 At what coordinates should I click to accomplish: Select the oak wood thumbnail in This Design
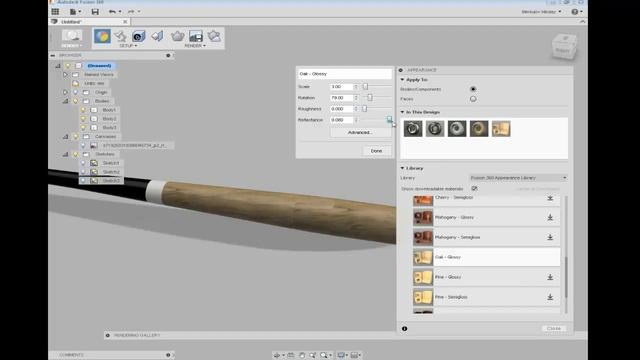click(x=501, y=129)
